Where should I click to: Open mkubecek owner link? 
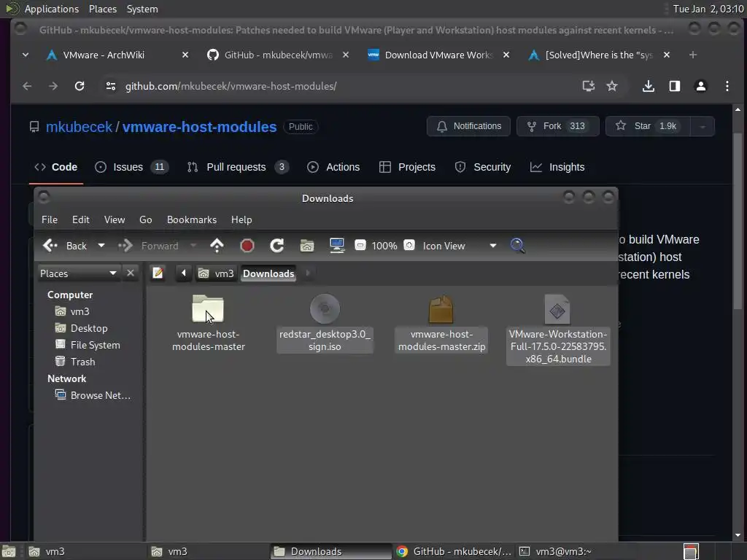[79, 127]
